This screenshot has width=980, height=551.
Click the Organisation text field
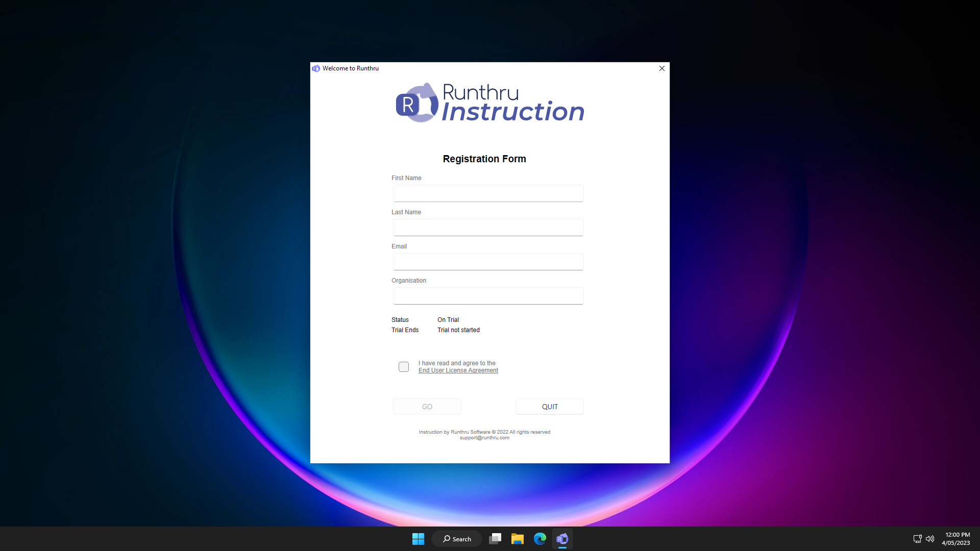point(488,296)
